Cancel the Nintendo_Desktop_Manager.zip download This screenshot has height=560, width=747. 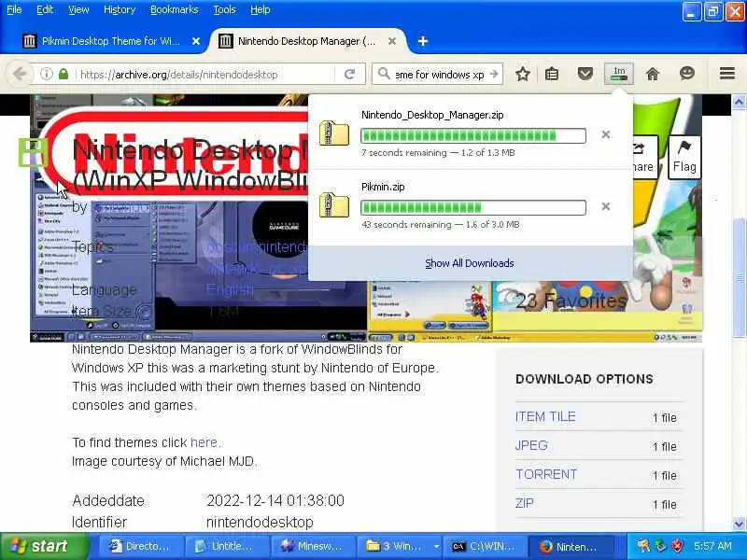[x=605, y=134]
